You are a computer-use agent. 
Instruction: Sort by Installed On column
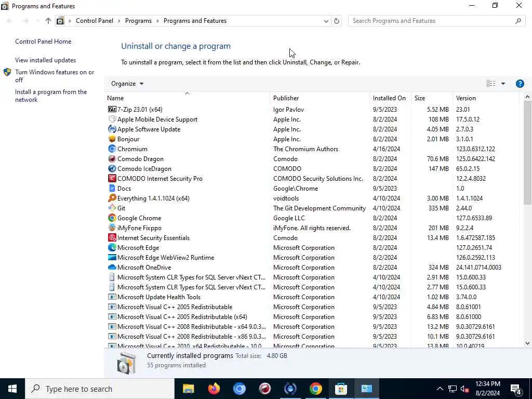389,98
